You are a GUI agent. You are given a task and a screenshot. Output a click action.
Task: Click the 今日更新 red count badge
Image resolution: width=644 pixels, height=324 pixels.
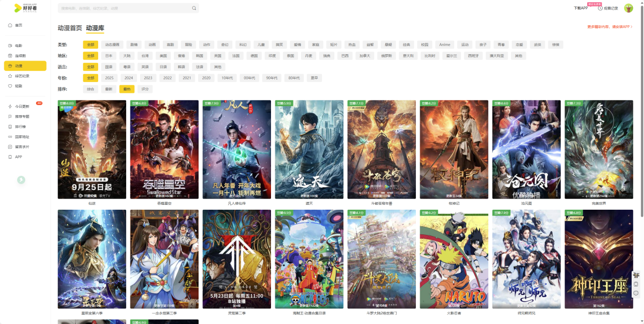tap(39, 103)
